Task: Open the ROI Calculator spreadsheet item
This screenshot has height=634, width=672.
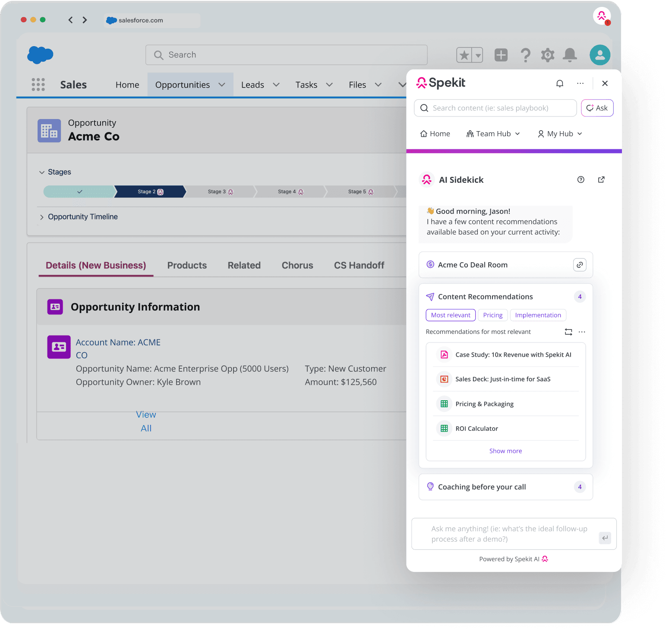Action: (x=476, y=428)
